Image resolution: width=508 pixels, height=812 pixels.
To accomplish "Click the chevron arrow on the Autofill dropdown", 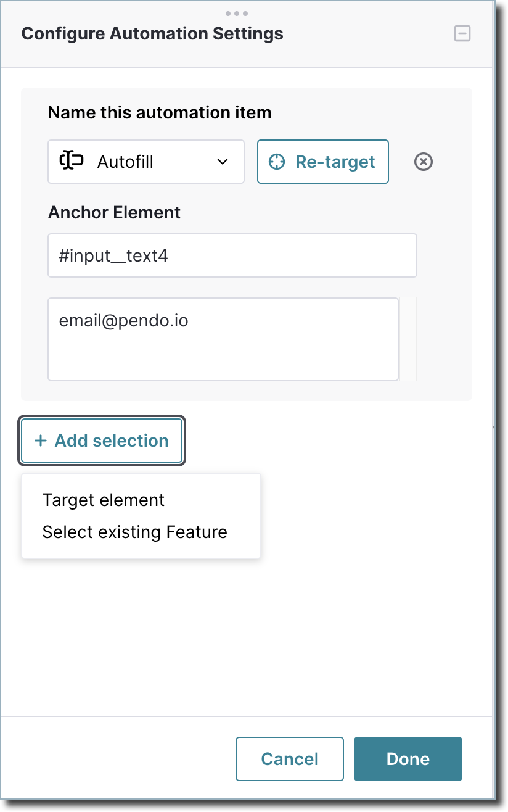I will (x=223, y=162).
